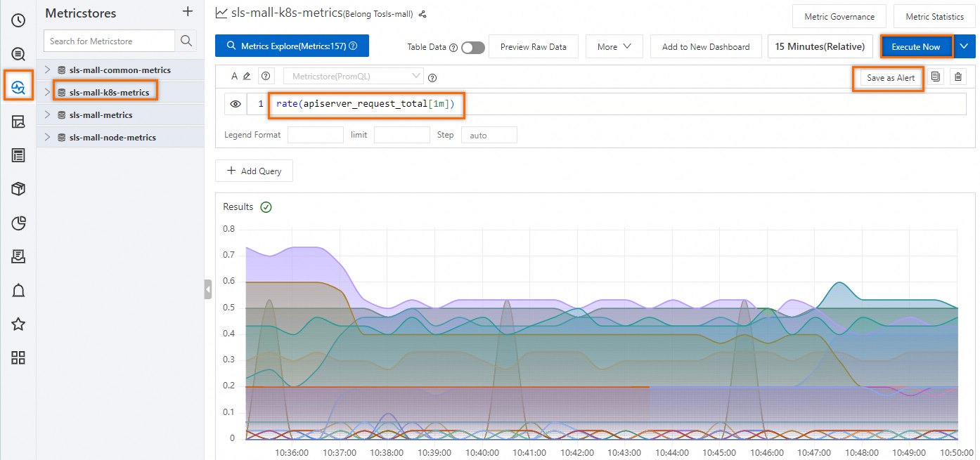Collapse the Metricstores panel with the side handle

tap(208, 289)
